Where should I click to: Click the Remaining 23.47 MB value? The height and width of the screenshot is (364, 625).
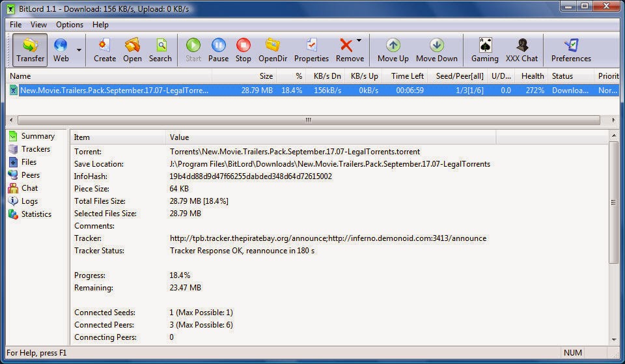coord(186,288)
